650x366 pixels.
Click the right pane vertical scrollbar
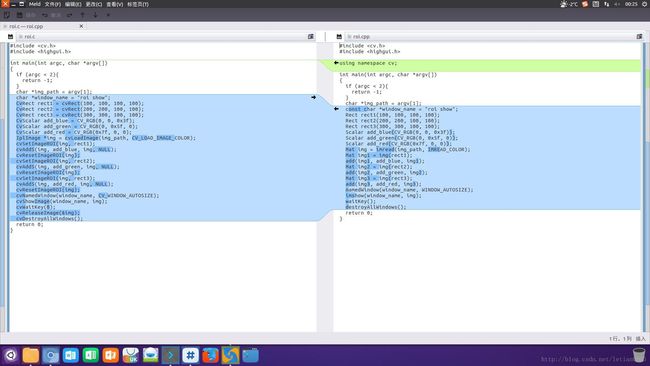[644, 187]
